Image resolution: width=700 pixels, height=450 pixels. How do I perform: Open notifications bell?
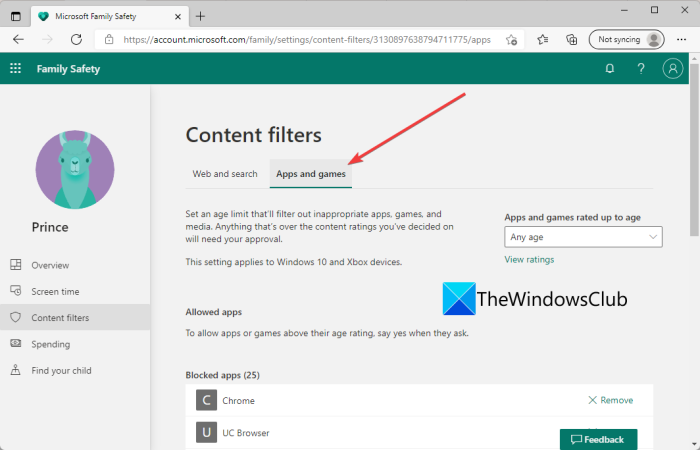point(609,68)
